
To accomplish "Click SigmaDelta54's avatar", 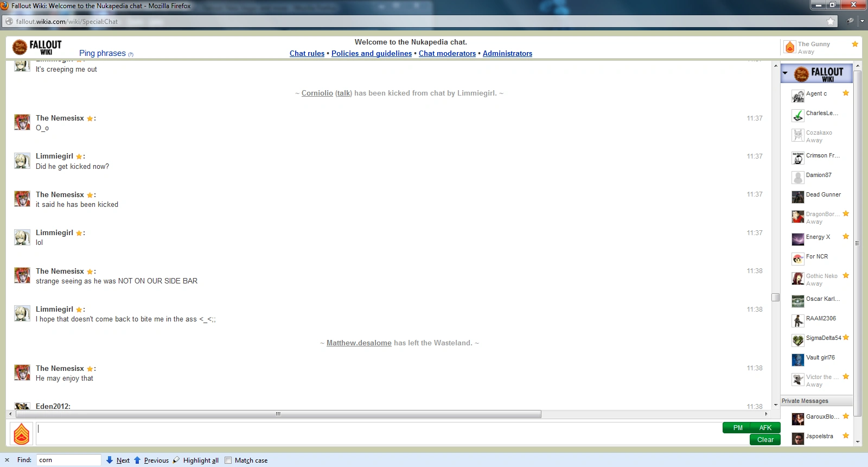I will coord(797,340).
